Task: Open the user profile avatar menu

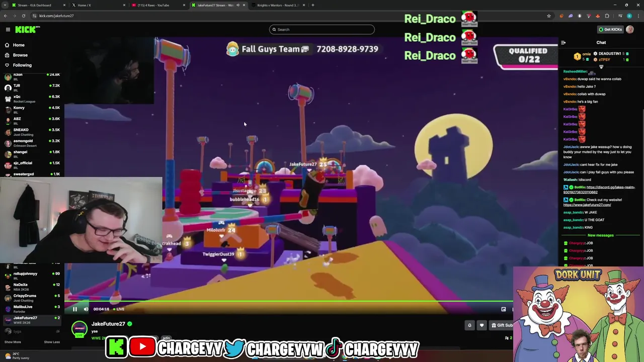Action: coord(630,29)
